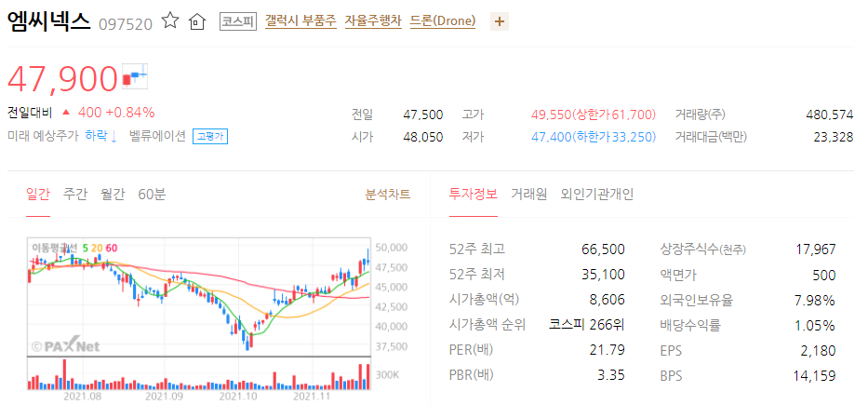
Task: Click the 액면가 value 500
Action: (824, 276)
